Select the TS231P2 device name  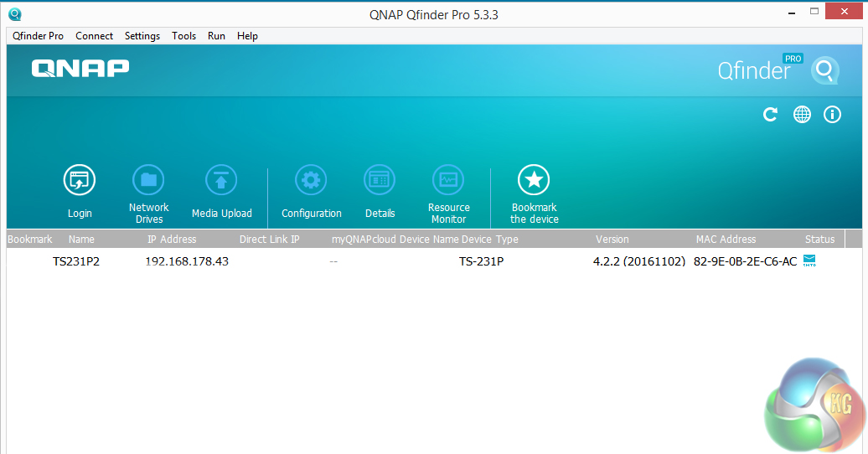76,261
